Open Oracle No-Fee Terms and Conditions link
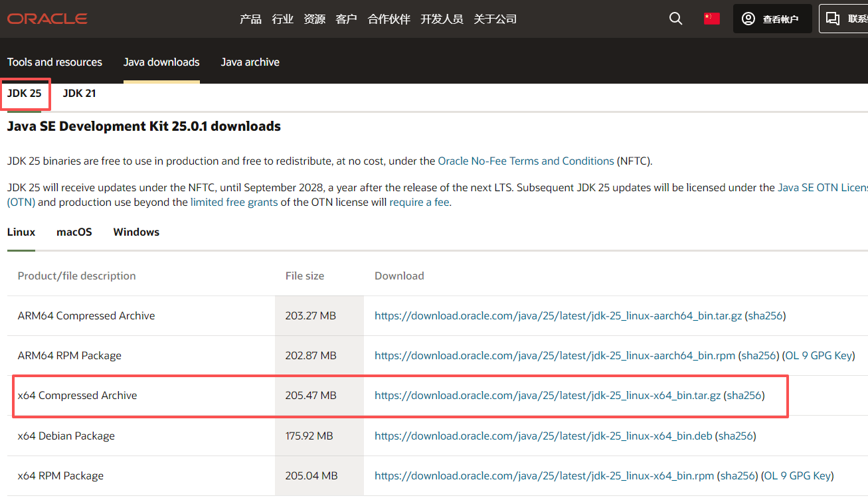The width and height of the screenshot is (868, 498). [526, 161]
